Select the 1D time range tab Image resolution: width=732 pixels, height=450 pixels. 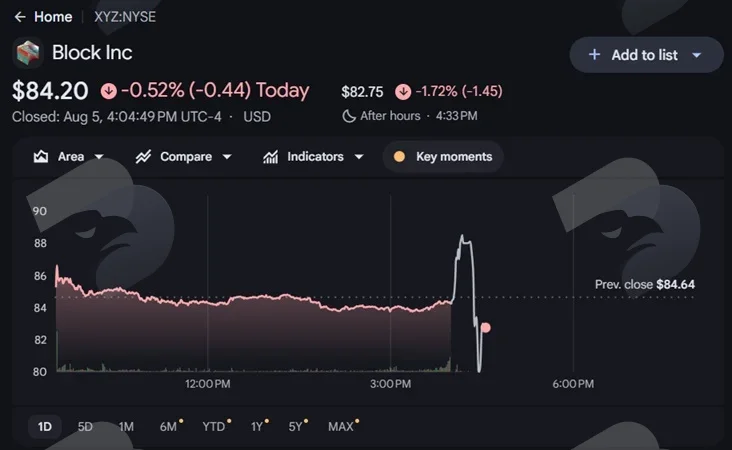pyautogui.click(x=45, y=427)
